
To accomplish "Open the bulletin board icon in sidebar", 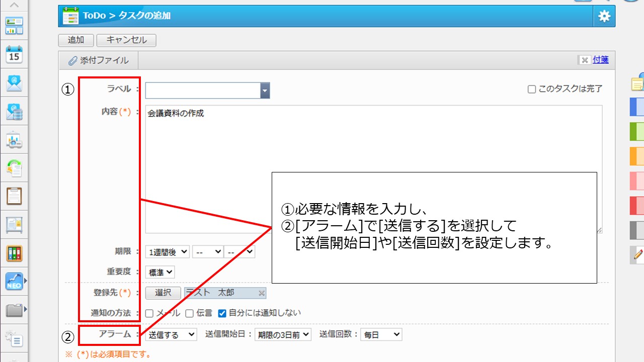I will click(14, 225).
